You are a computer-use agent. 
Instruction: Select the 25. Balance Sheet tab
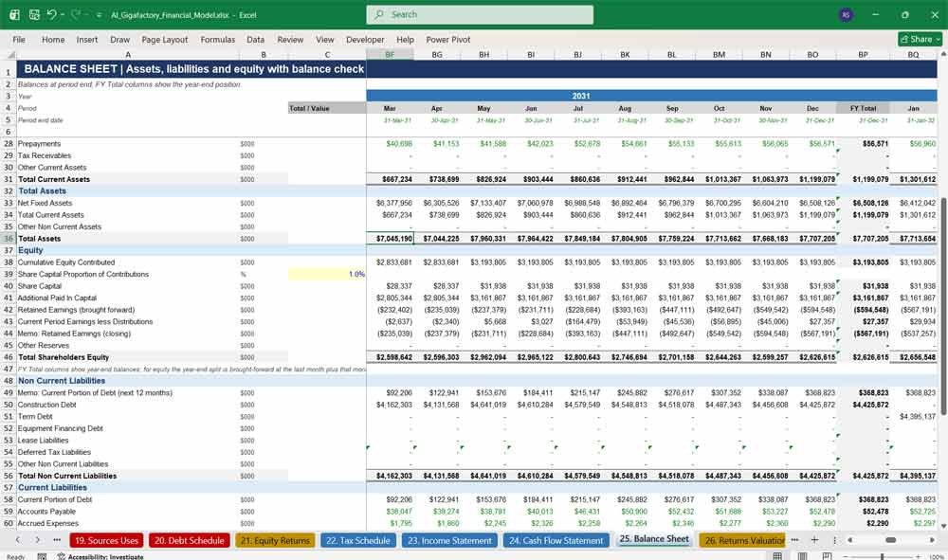(x=653, y=539)
